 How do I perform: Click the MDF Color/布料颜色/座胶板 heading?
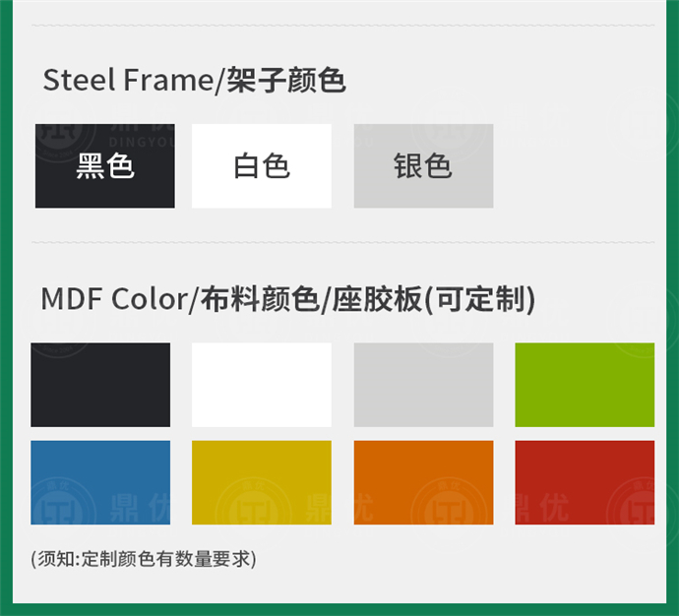[287, 299]
